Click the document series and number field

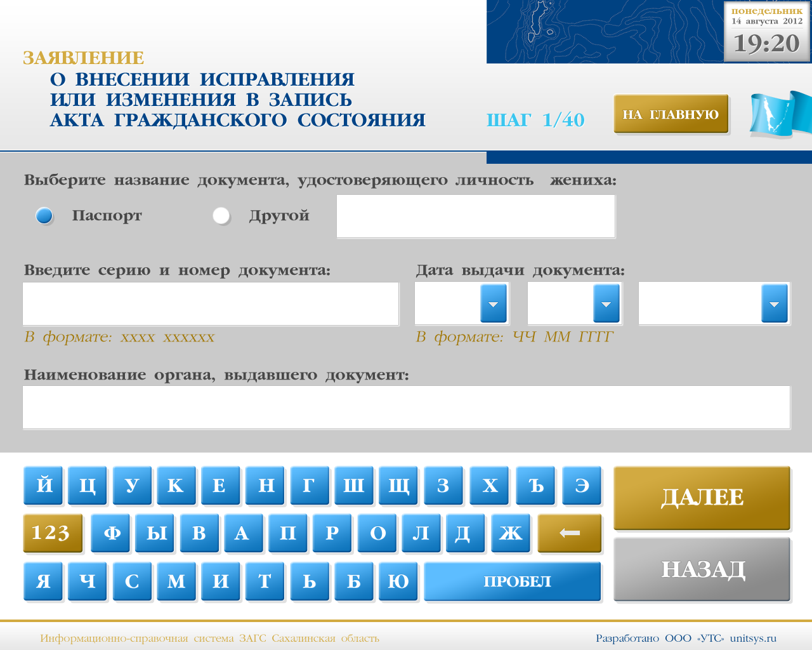(211, 303)
